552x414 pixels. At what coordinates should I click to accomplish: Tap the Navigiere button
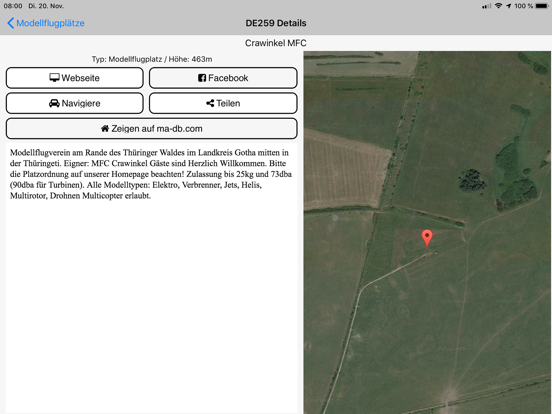point(75,103)
